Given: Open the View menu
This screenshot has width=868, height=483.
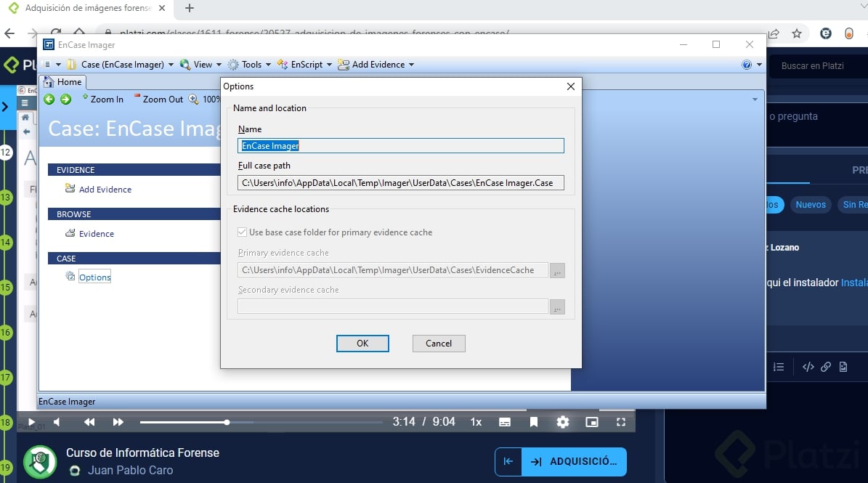Looking at the screenshot, I should 200,65.
